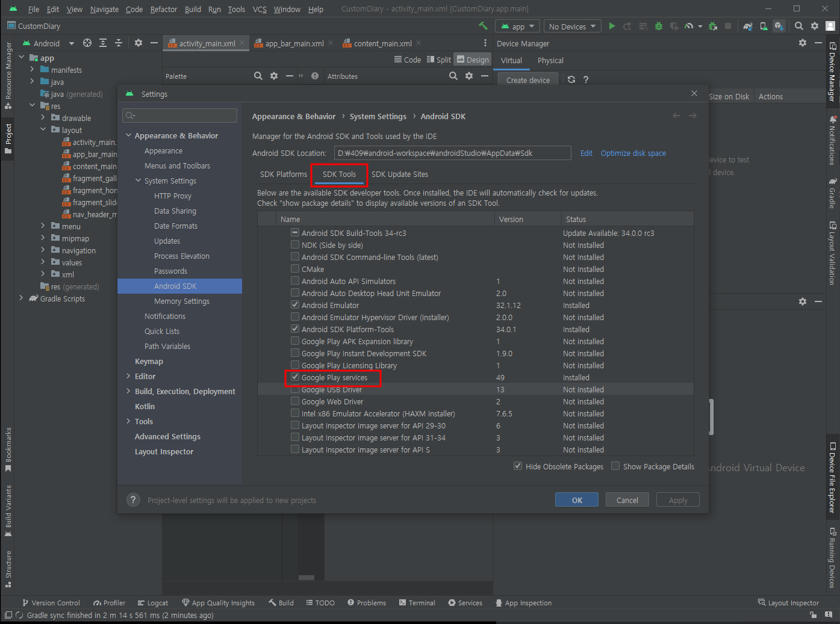Image resolution: width=840 pixels, height=624 pixels.
Task: Click Attach Debugger to Android Process icon
Action: coord(713,26)
